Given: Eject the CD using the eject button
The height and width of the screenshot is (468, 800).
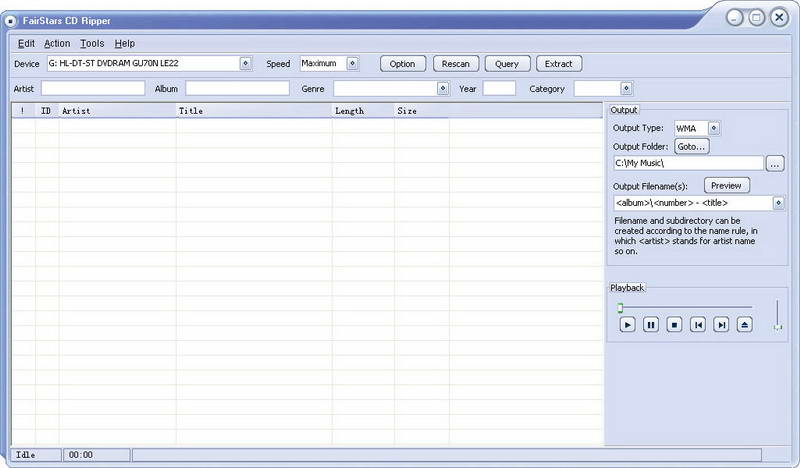Looking at the screenshot, I should [x=744, y=325].
